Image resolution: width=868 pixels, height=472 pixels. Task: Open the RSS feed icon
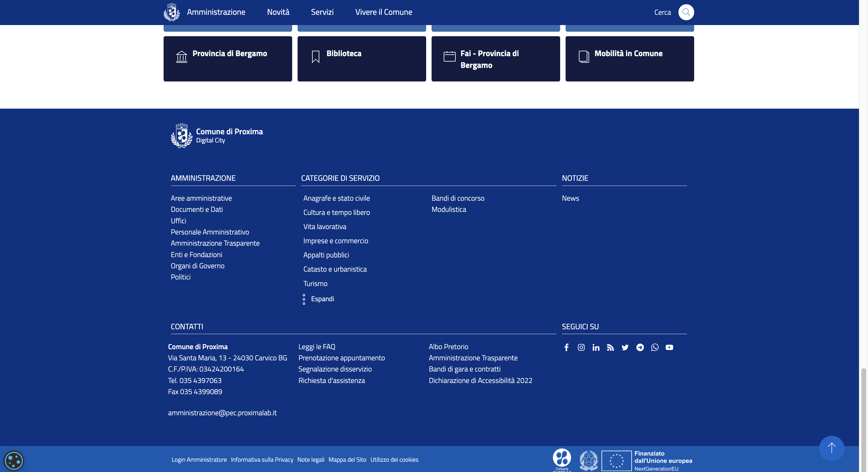(610, 347)
